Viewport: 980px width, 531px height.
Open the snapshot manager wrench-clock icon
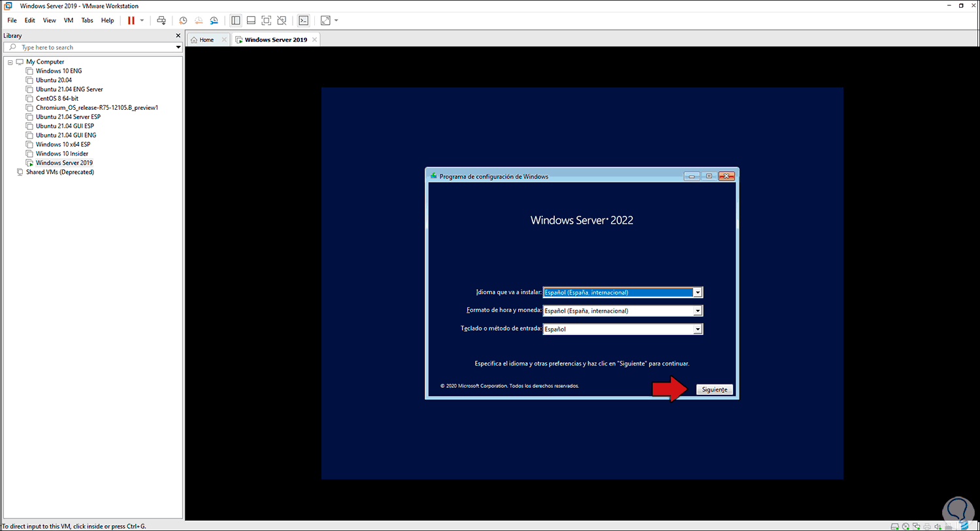pyautogui.click(x=213, y=20)
